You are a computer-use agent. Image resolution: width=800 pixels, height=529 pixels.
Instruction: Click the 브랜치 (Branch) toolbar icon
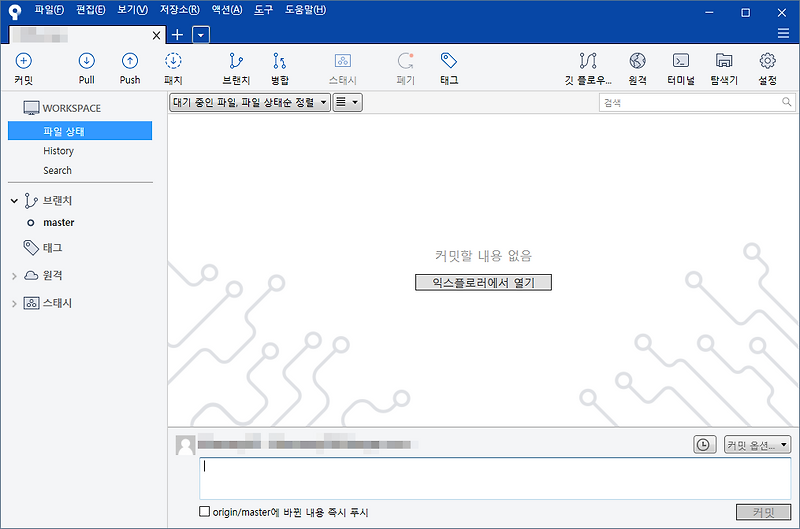coord(236,61)
